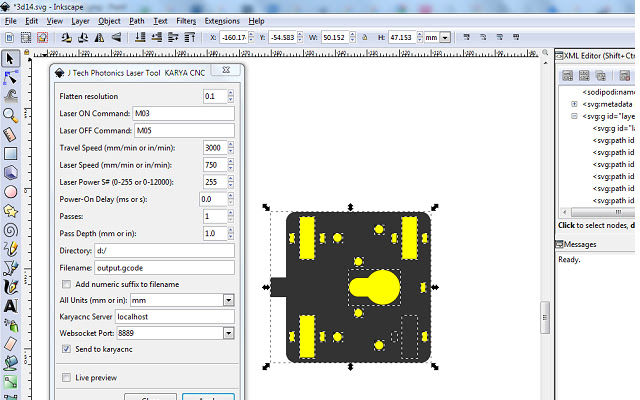Activate the Text tool
The image size is (640, 400).
point(10,305)
